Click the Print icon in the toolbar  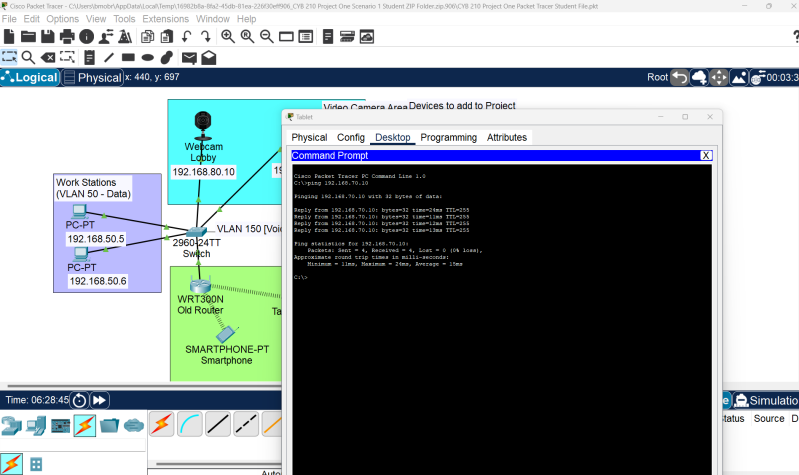(67, 37)
